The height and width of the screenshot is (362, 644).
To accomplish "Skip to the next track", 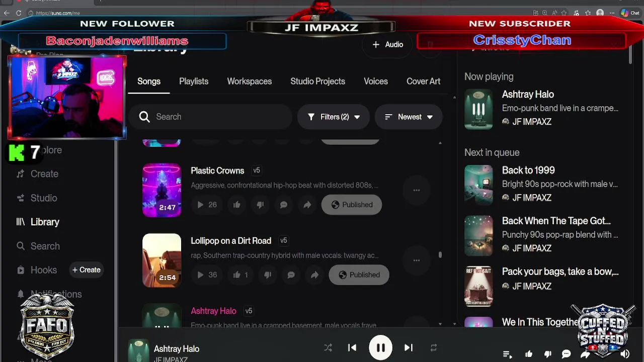I will (409, 347).
